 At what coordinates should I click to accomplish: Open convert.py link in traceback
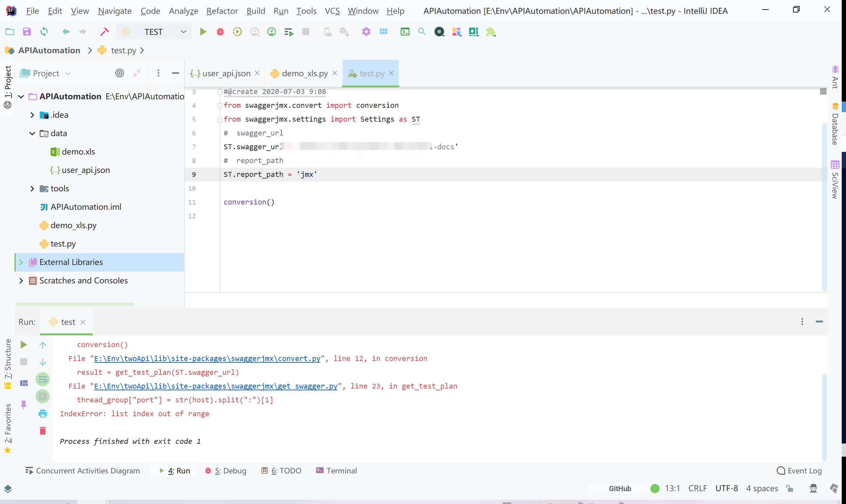pos(207,359)
